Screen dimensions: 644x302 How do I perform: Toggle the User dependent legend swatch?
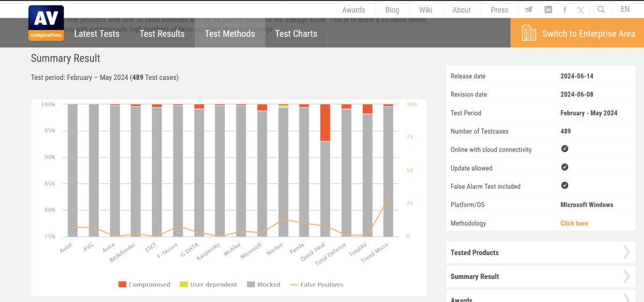[184, 284]
